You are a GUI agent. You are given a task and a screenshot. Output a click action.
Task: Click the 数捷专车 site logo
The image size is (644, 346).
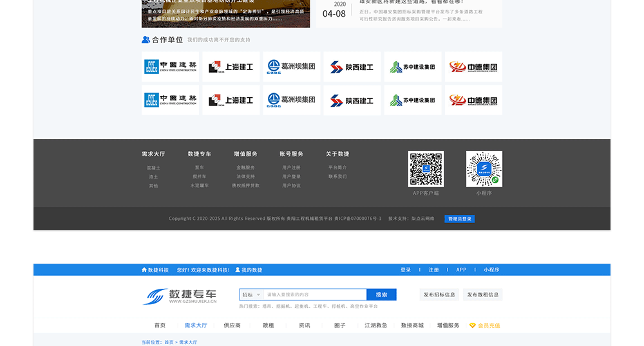click(180, 296)
